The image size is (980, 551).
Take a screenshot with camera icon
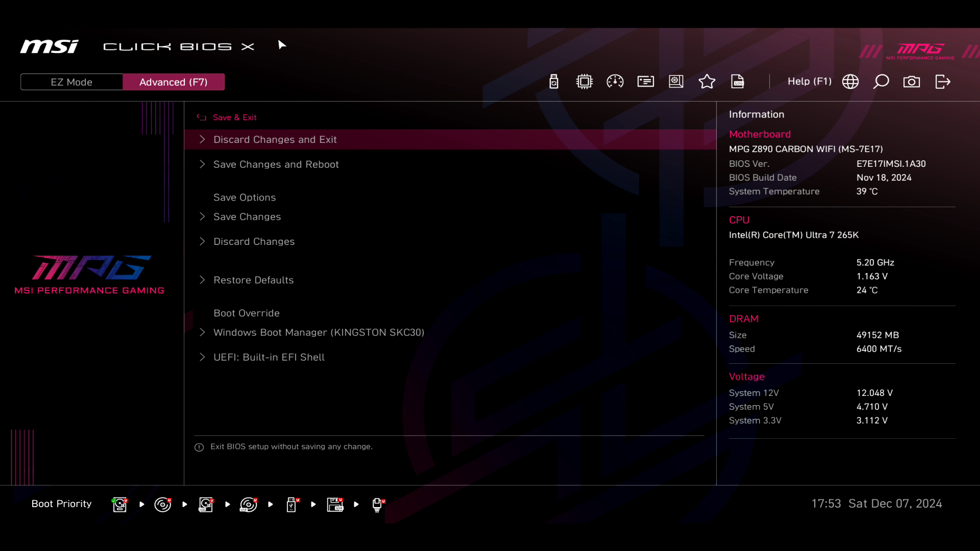912,82
